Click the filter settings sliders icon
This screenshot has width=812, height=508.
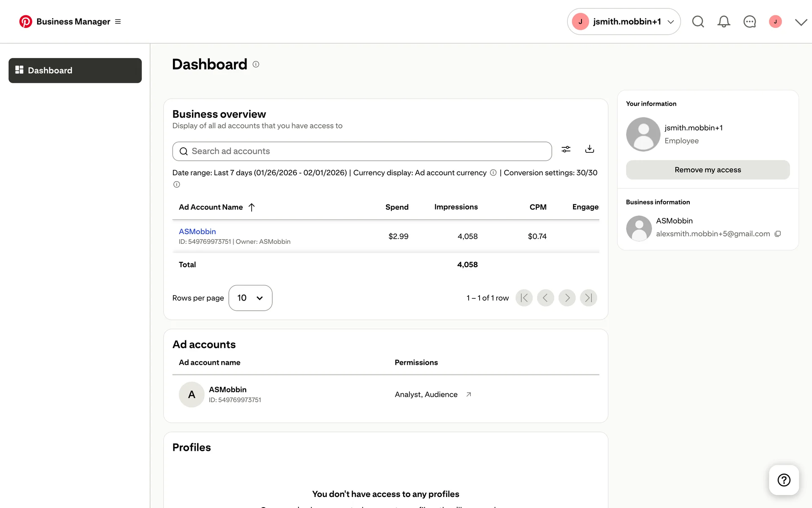click(566, 149)
